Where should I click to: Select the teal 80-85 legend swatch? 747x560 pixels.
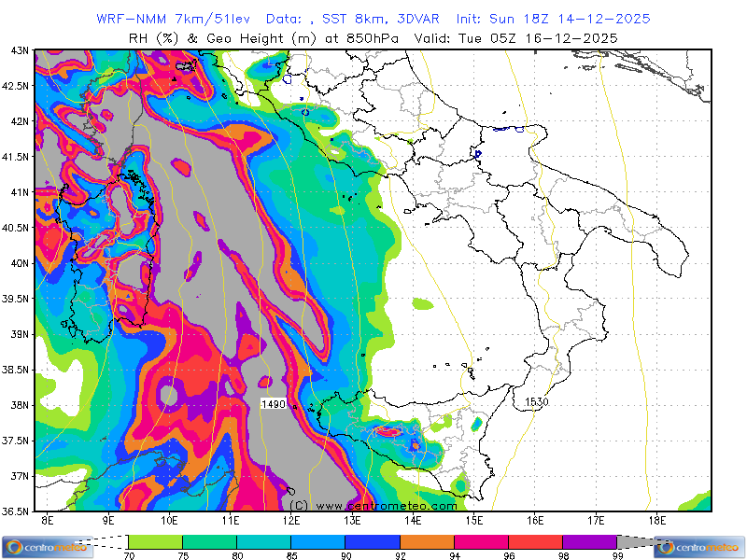[x=264, y=541]
